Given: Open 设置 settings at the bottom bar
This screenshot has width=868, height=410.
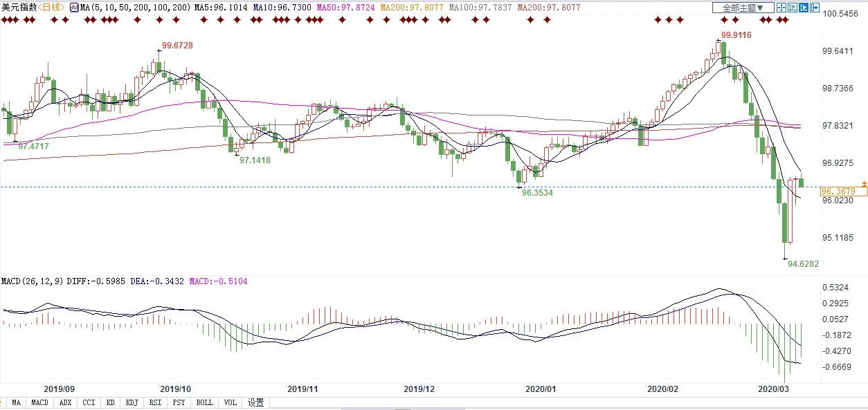Looking at the screenshot, I should click(256, 402).
